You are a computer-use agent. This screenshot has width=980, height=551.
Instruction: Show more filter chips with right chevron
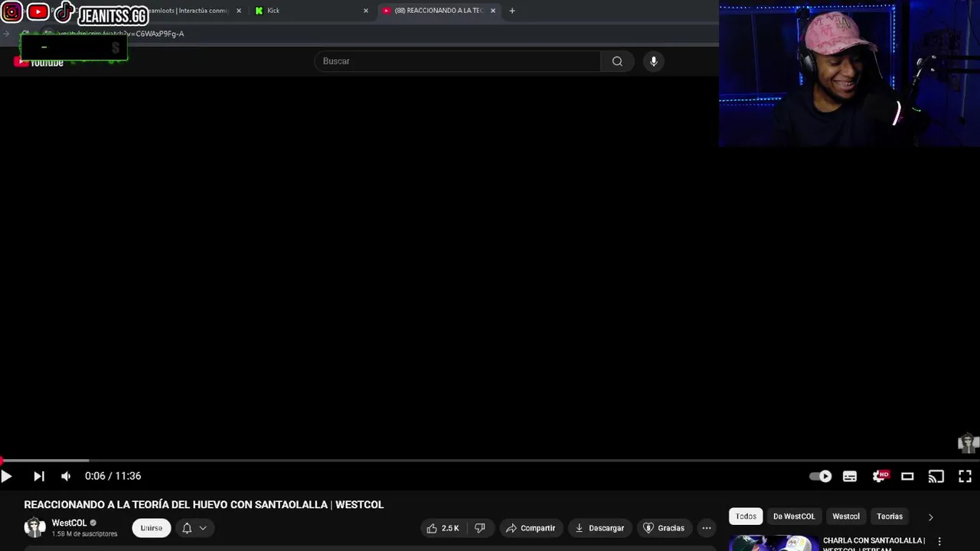931,517
